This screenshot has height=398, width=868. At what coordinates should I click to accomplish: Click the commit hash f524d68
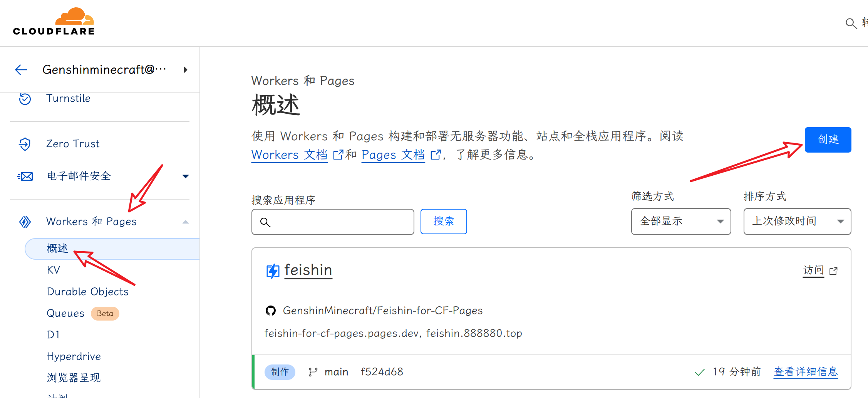tap(382, 372)
